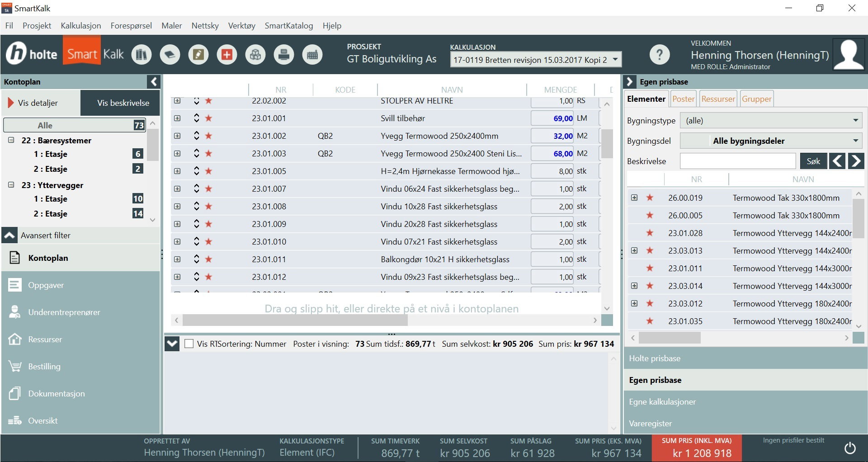This screenshot has height=462, width=868.
Task: Click the Søk button
Action: pos(813,161)
